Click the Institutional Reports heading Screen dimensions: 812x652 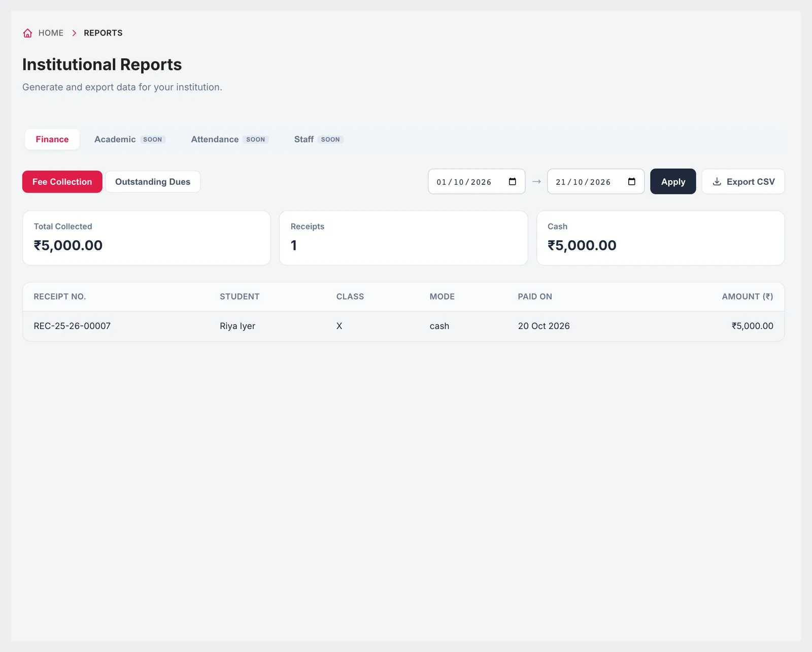click(x=102, y=64)
